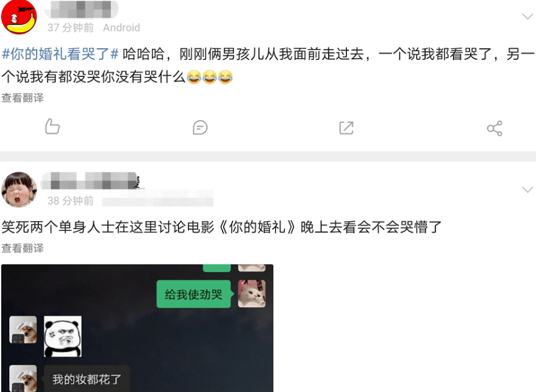
Task: Open comments on the first post
Action: click(x=200, y=127)
